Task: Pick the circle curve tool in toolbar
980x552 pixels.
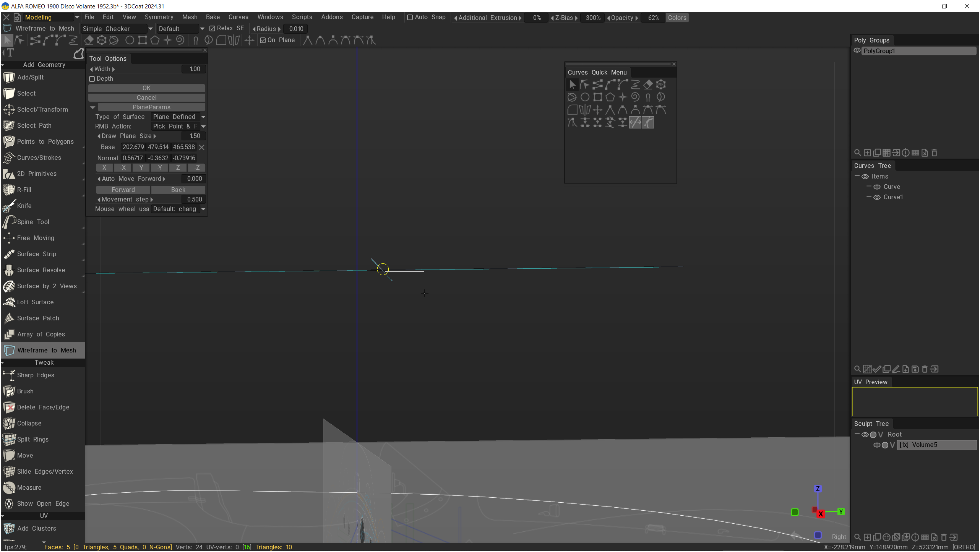Action: [130, 40]
